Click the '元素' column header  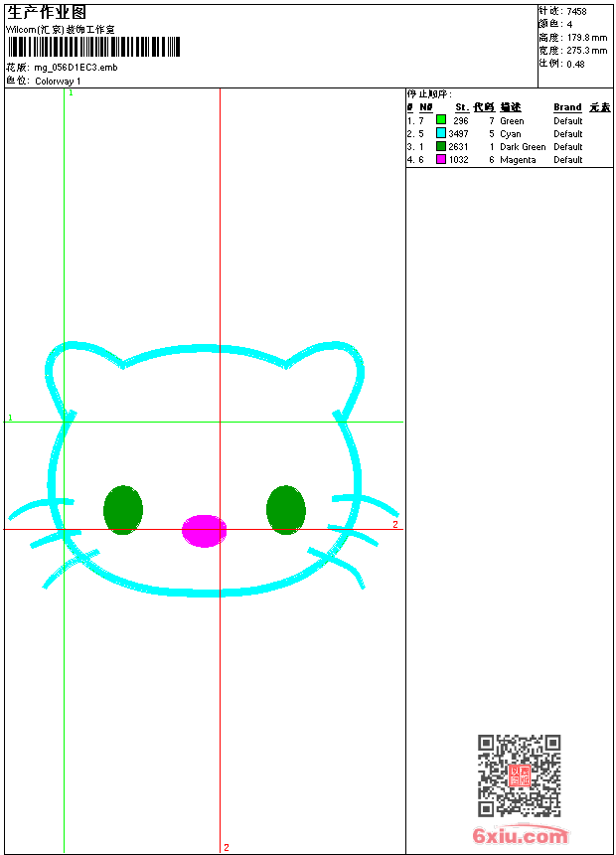[600, 107]
